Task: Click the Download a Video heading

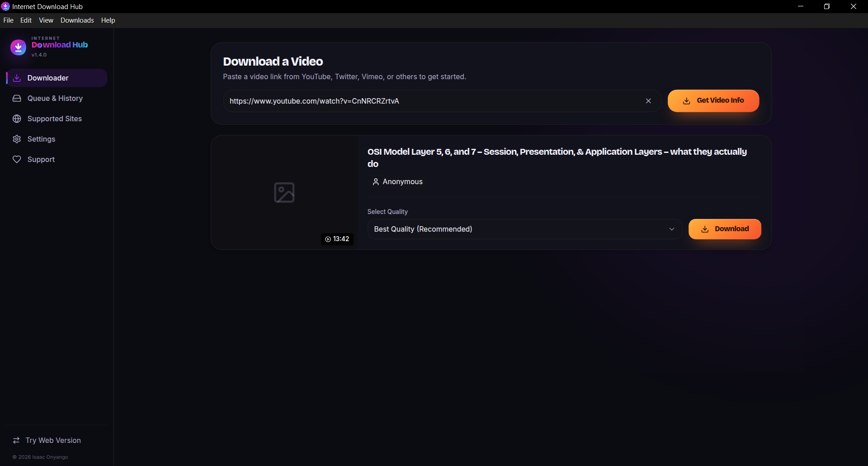Action: tap(273, 62)
